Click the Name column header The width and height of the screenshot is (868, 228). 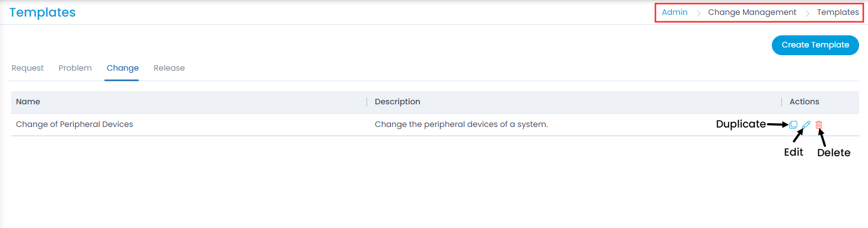click(x=28, y=102)
